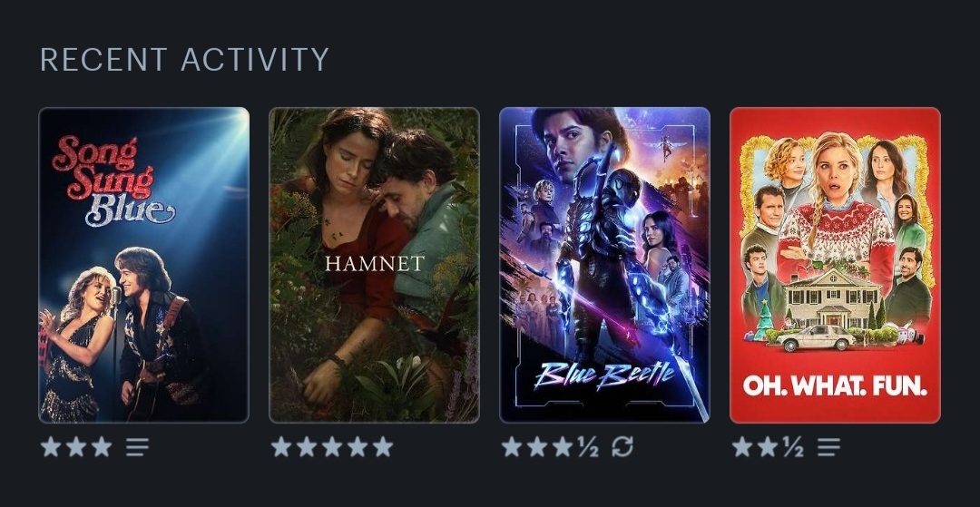Click review icon under Song Sung Blue

tap(138, 447)
